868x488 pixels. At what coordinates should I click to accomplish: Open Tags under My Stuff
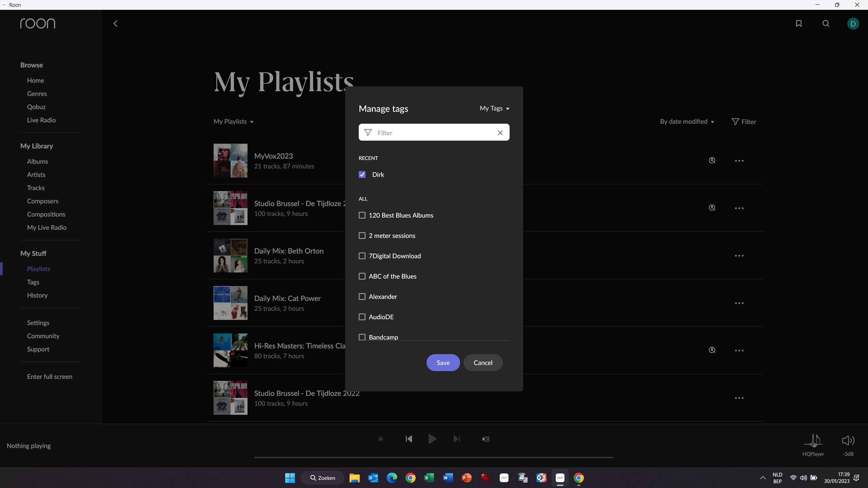click(33, 282)
